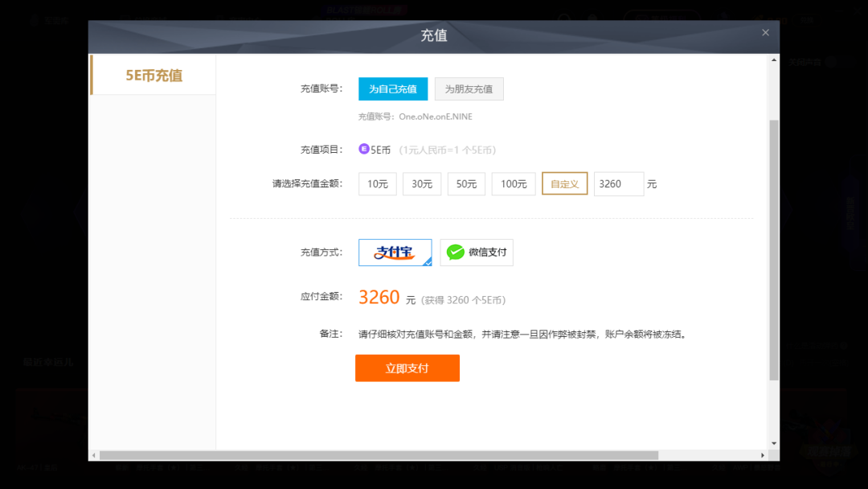
Task: Select the 自定义 custom amount option
Action: coord(565,184)
